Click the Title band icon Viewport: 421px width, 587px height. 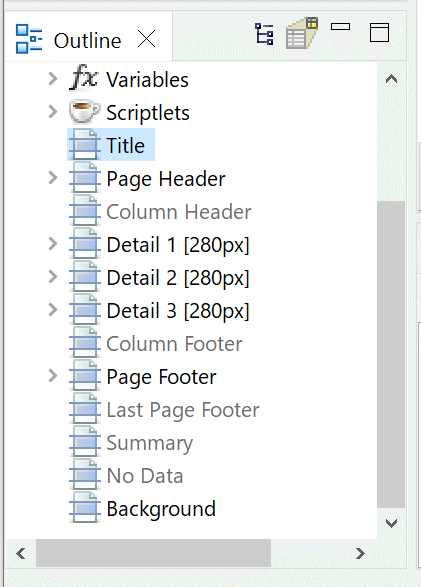(85, 145)
